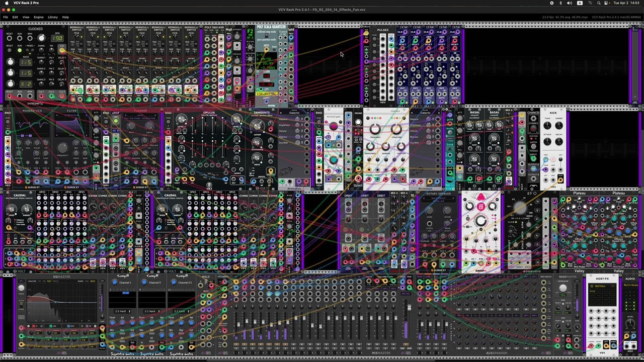Click the large frequency knob on 8FO

520,208
